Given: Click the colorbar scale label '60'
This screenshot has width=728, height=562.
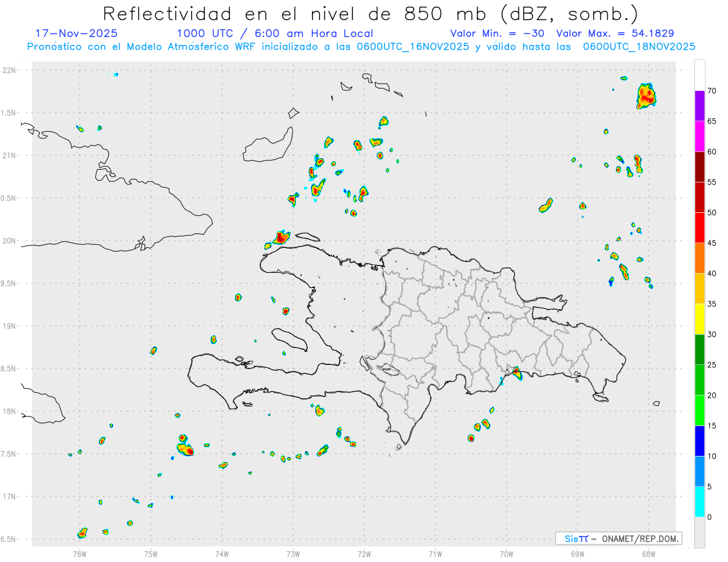Looking at the screenshot, I should pos(712,152).
